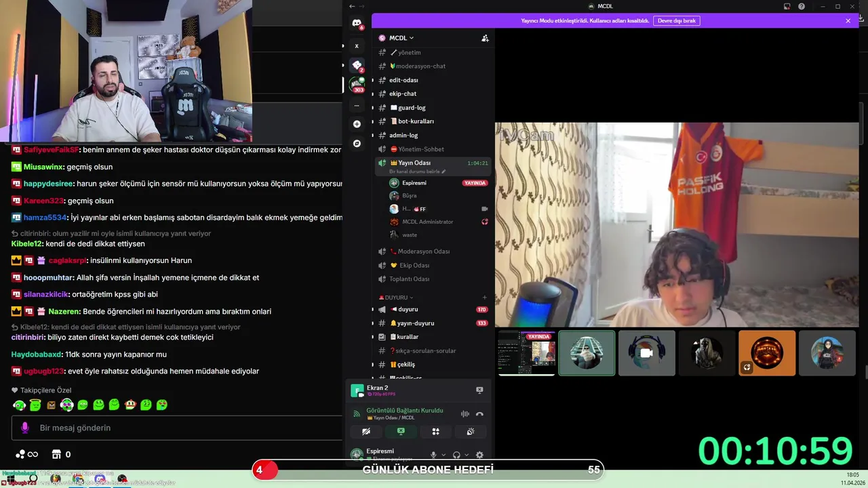
Task: Open microphone input options arrow
Action: pyautogui.click(x=443, y=455)
